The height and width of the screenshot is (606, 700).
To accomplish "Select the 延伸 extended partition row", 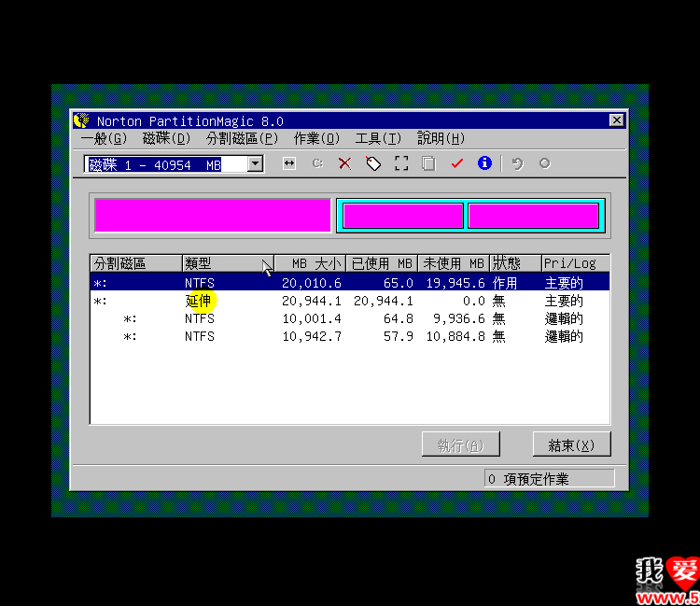I will (x=350, y=301).
